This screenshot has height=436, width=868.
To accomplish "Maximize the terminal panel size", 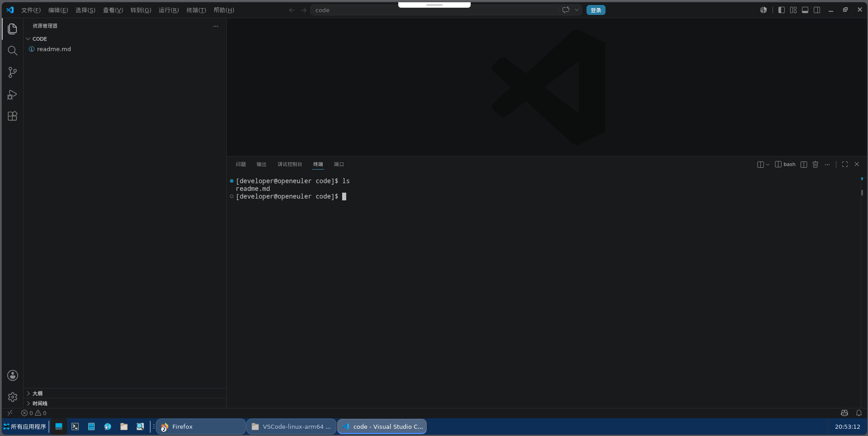I will pos(845,165).
